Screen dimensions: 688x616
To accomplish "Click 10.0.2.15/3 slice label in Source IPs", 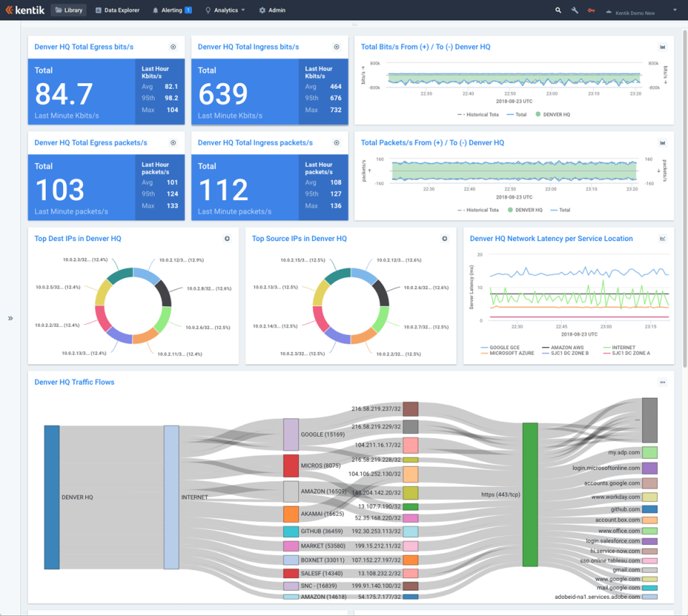I will [x=302, y=260].
